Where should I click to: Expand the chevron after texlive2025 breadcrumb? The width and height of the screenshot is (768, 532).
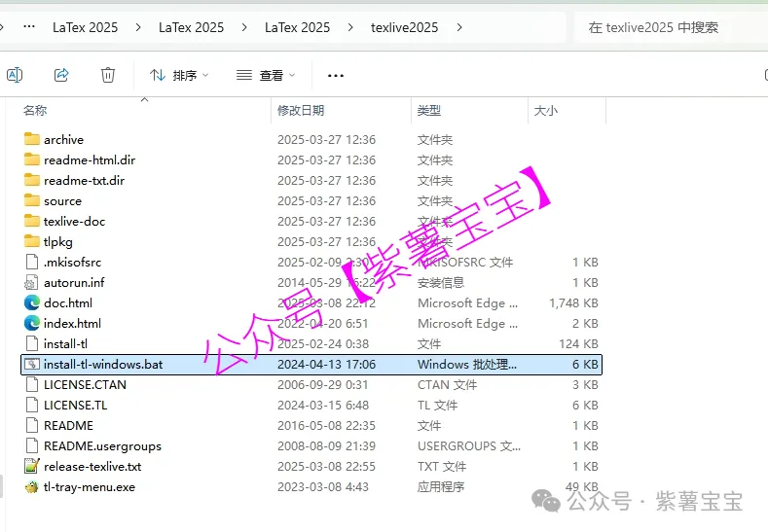point(458,27)
